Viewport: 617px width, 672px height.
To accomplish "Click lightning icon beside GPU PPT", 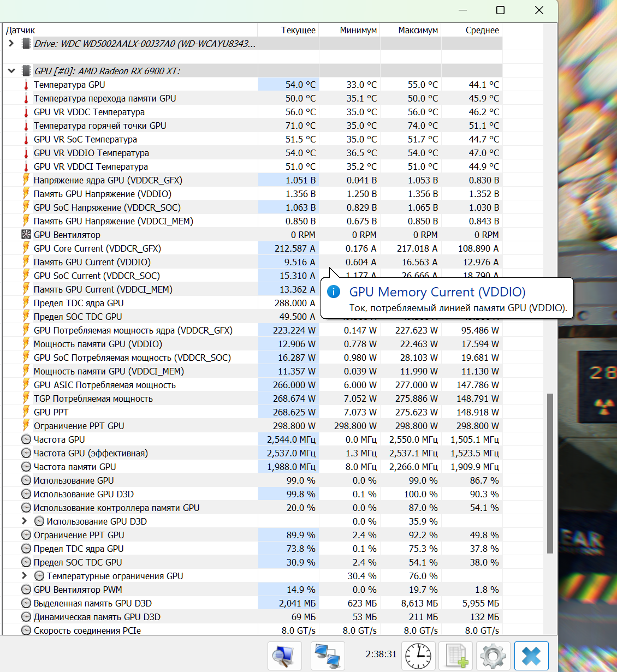I will tap(26, 412).
